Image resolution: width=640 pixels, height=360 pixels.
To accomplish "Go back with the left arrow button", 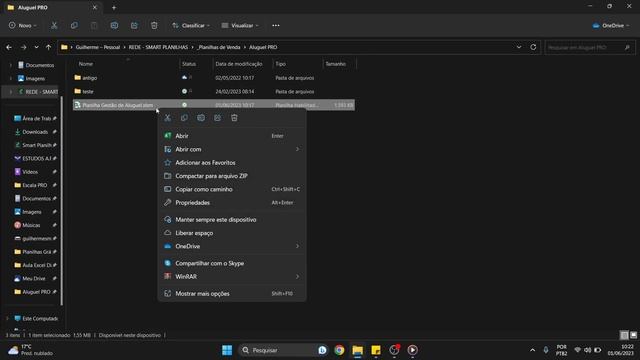I will 9,47.
